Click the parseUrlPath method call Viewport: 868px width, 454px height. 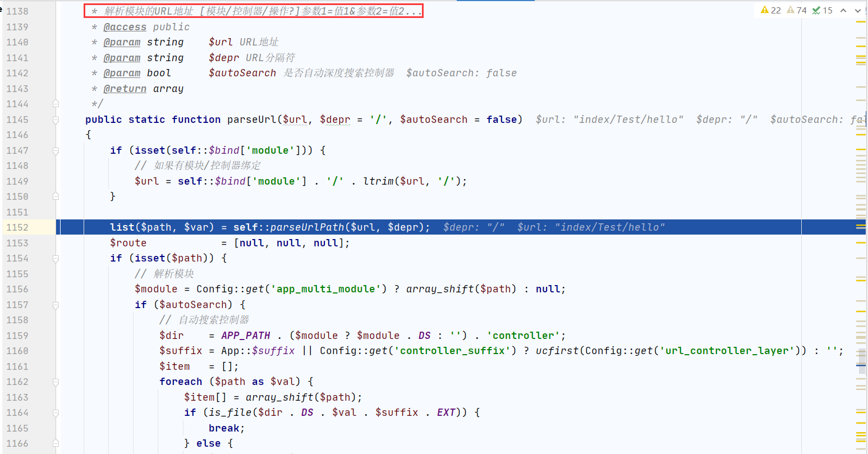point(307,227)
